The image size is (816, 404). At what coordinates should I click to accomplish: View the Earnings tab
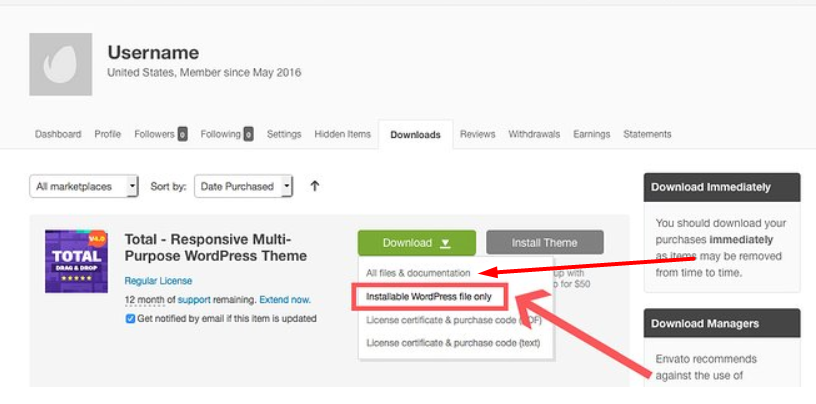(x=592, y=134)
